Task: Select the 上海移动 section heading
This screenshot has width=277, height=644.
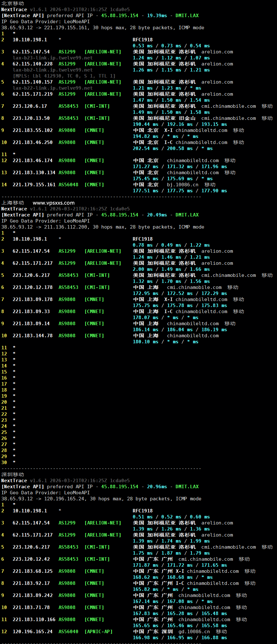Action: click(13, 203)
